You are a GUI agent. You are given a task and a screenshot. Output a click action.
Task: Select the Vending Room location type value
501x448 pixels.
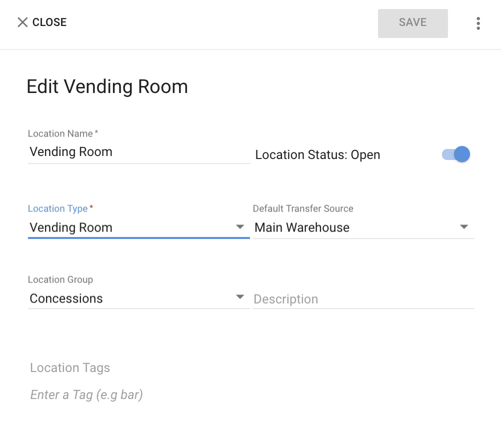click(71, 227)
